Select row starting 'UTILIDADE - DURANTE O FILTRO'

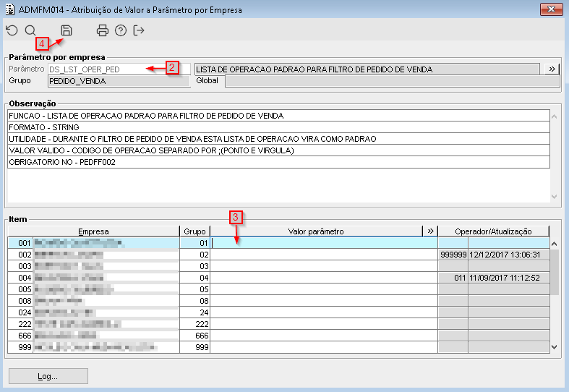[x=278, y=139]
